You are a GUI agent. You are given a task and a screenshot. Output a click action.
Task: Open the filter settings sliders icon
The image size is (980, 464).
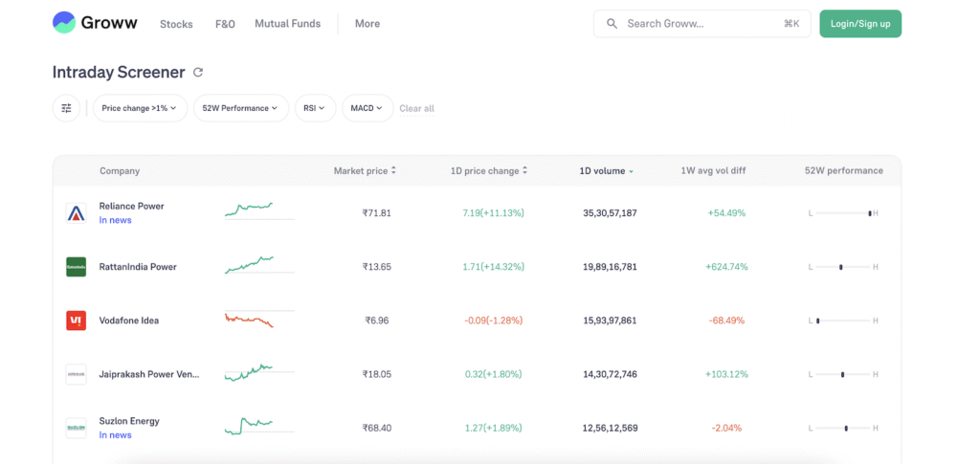[x=66, y=108]
